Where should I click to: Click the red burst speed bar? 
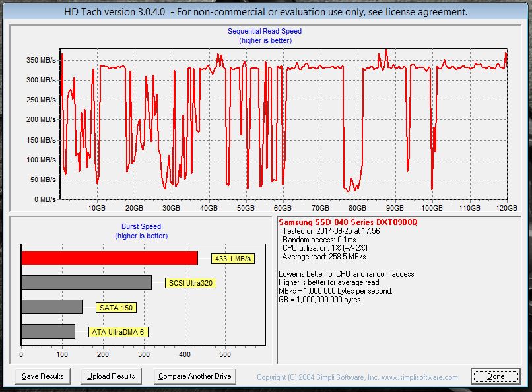pyautogui.click(x=110, y=258)
